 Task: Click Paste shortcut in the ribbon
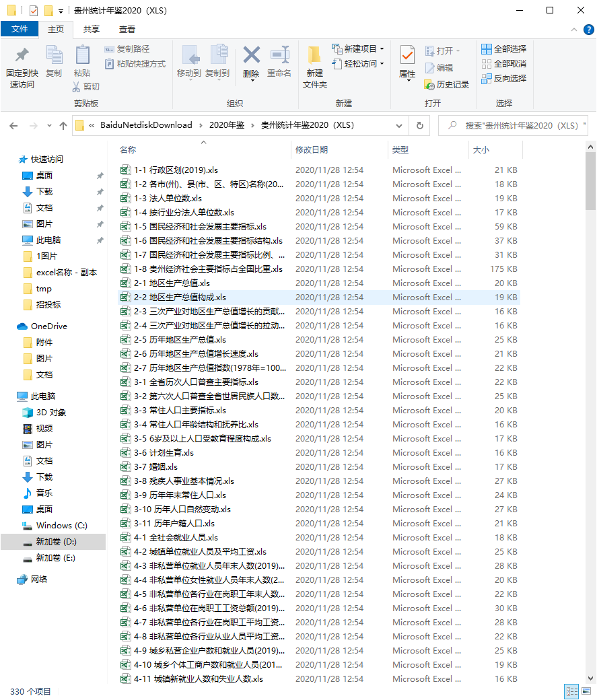tap(135, 64)
